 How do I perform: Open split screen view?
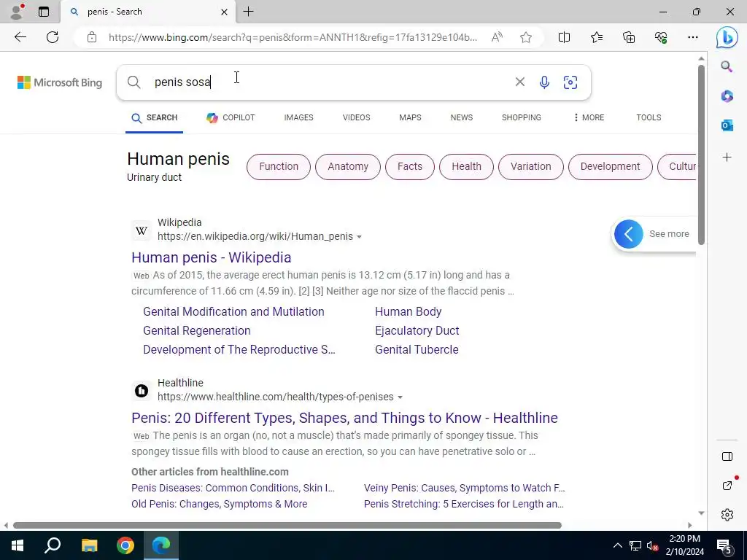coord(564,37)
